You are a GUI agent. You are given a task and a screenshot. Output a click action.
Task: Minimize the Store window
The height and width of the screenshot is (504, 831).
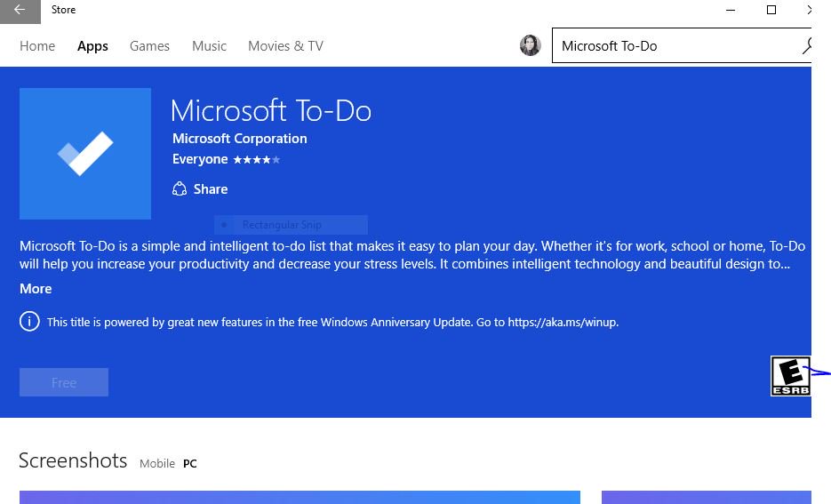[x=731, y=10]
